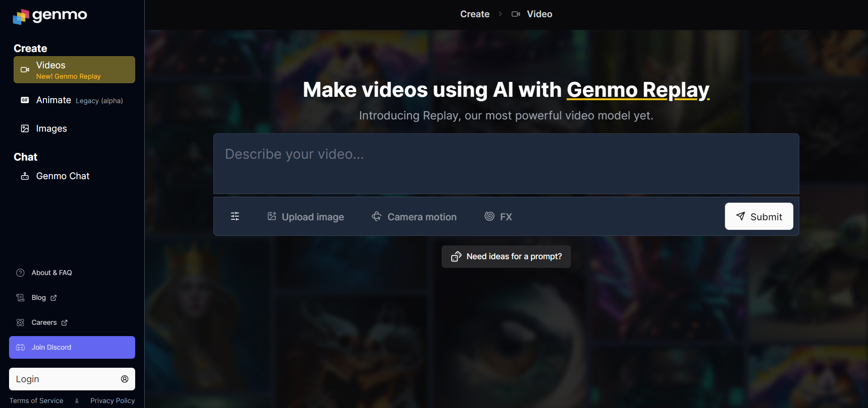
Task: Click the user profile icon in Login
Action: [x=125, y=379]
